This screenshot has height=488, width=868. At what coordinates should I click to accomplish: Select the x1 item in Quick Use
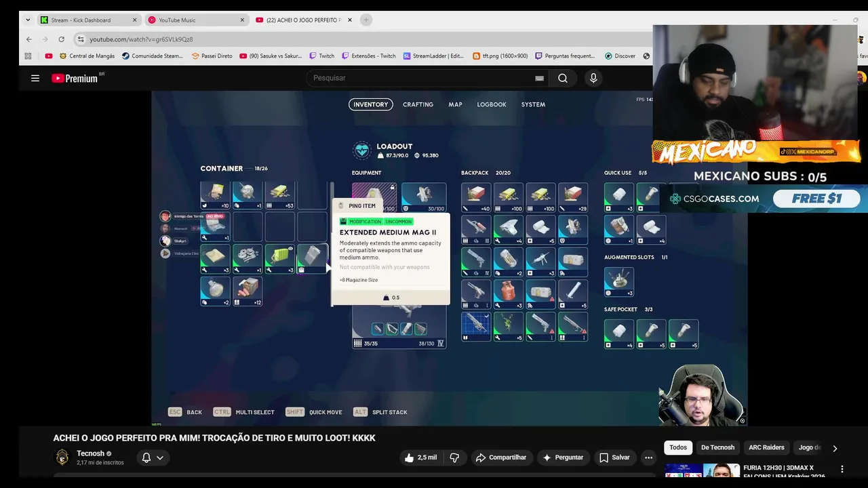[x=618, y=229]
